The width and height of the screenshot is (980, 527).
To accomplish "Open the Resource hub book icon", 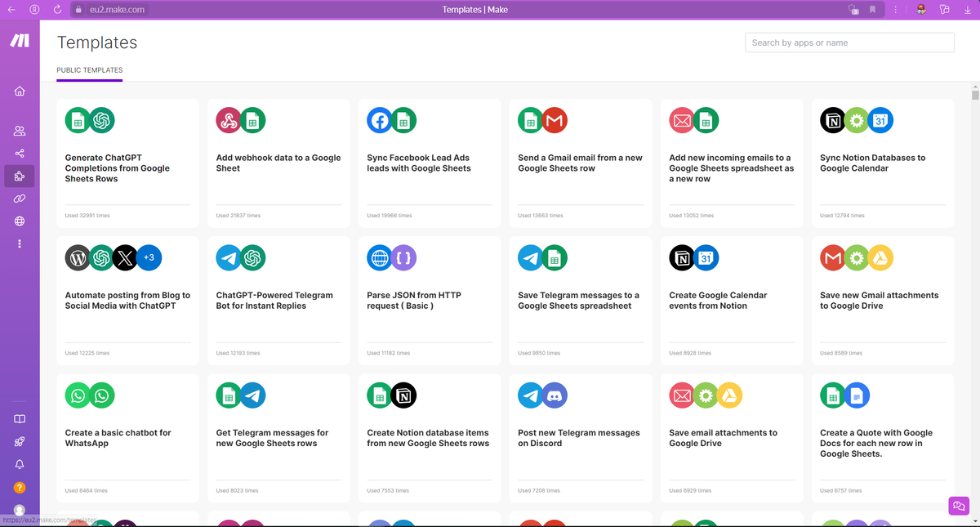I will click(20, 419).
